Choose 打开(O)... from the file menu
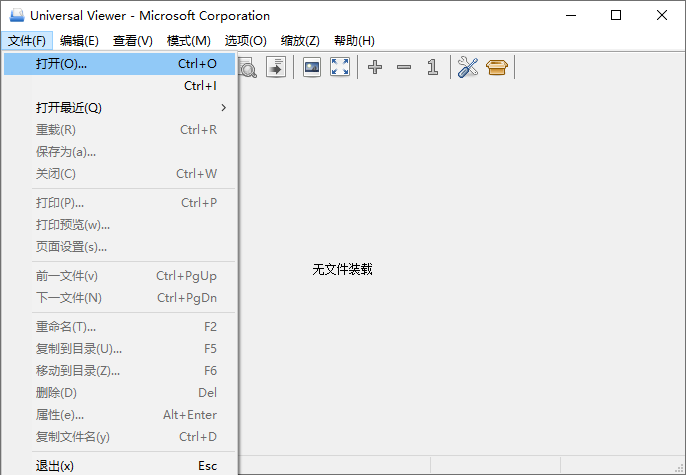The width and height of the screenshot is (686, 475). (x=119, y=64)
